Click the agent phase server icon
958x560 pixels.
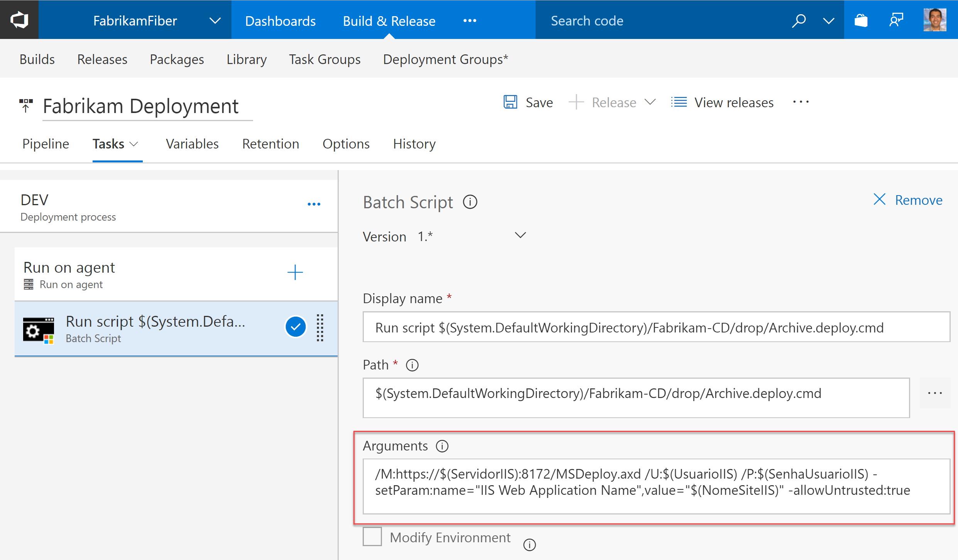pos(29,285)
